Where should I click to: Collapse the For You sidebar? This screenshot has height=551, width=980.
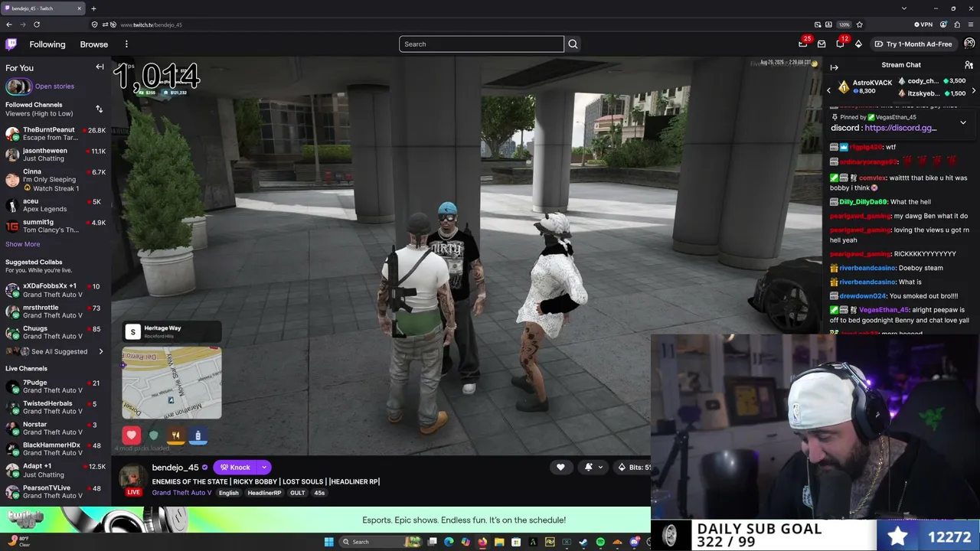[x=100, y=67]
